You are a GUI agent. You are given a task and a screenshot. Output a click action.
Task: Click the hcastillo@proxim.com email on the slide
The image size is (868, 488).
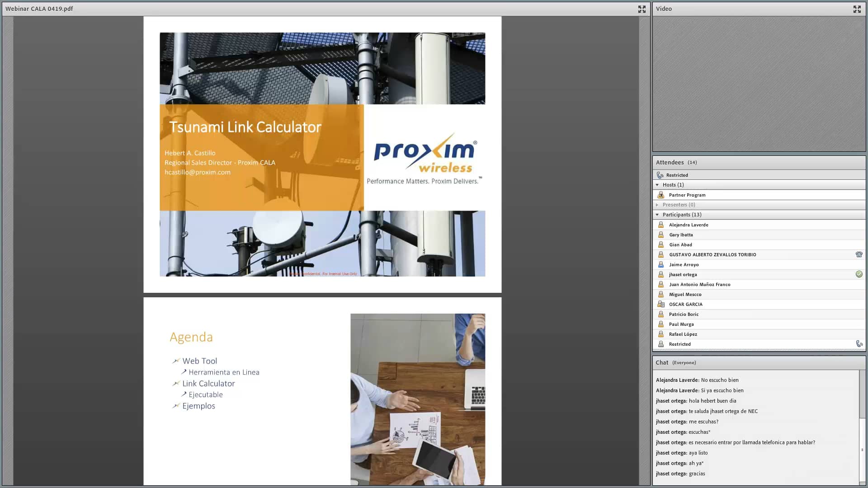pos(198,172)
